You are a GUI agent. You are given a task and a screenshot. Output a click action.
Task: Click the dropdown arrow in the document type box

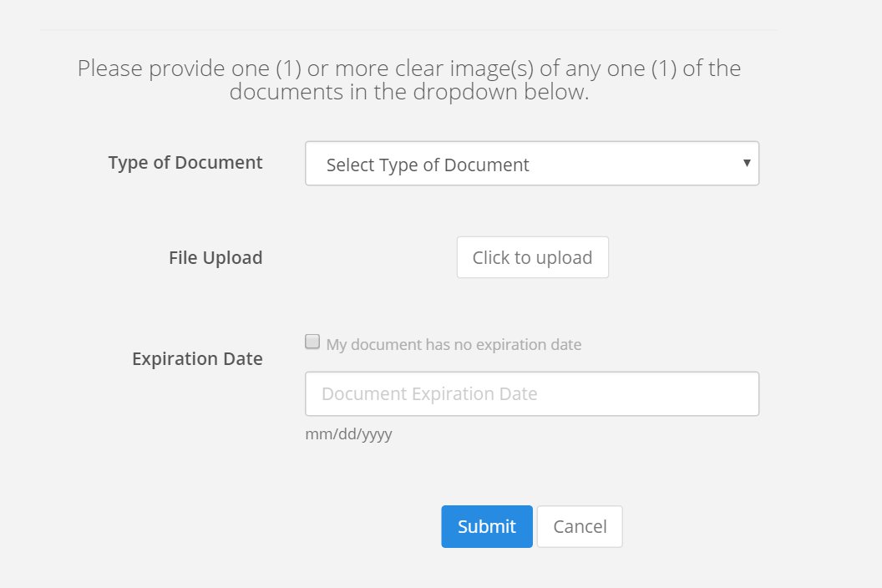[x=747, y=163]
